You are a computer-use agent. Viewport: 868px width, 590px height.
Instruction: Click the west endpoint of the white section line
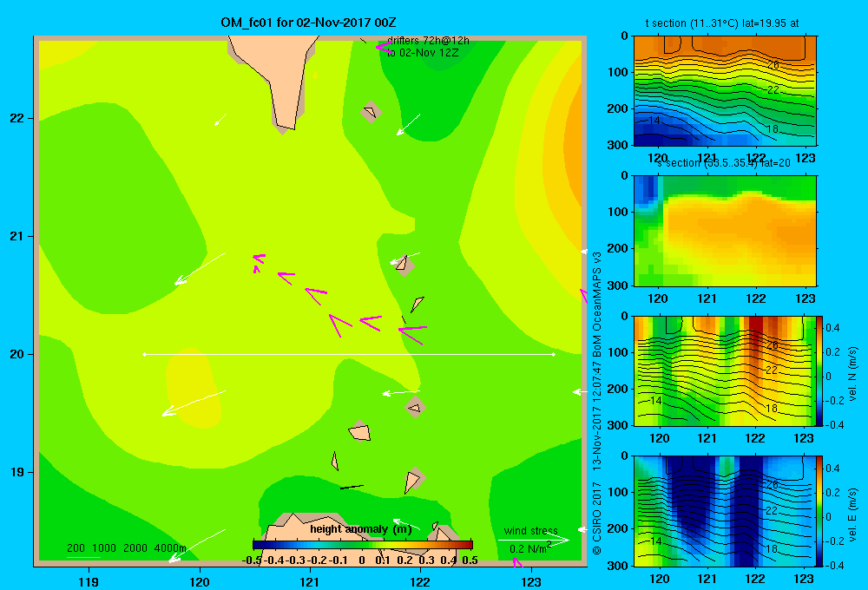pos(144,354)
